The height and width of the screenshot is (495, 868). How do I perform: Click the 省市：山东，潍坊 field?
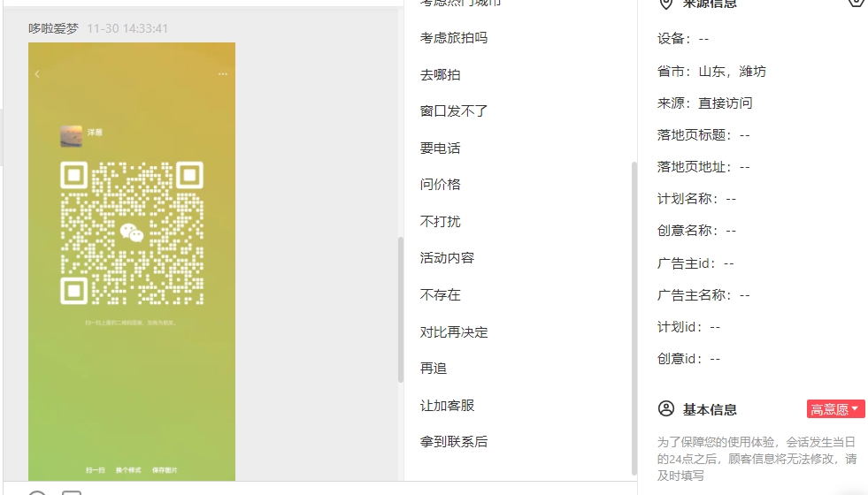click(712, 72)
